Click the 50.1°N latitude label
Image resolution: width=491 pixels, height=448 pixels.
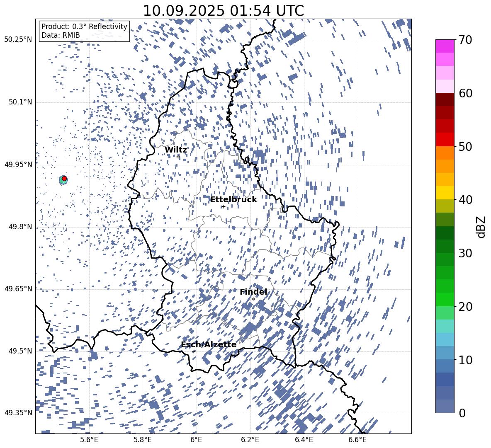pyautogui.click(x=20, y=102)
